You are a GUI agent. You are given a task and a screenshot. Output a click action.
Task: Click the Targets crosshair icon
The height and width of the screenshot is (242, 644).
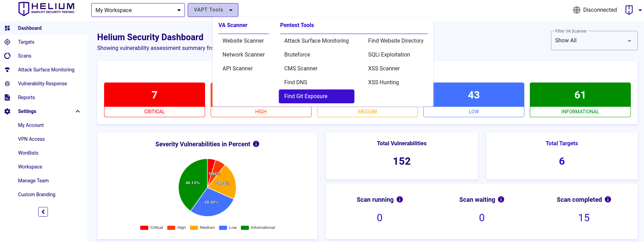click(x=7, y=42)
